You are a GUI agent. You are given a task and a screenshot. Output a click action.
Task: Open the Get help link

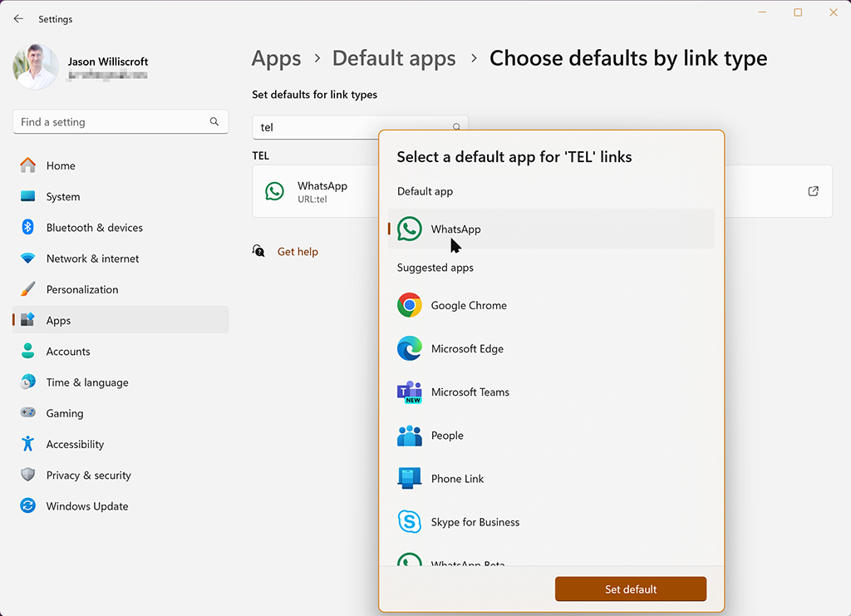(x=298, y=252)
